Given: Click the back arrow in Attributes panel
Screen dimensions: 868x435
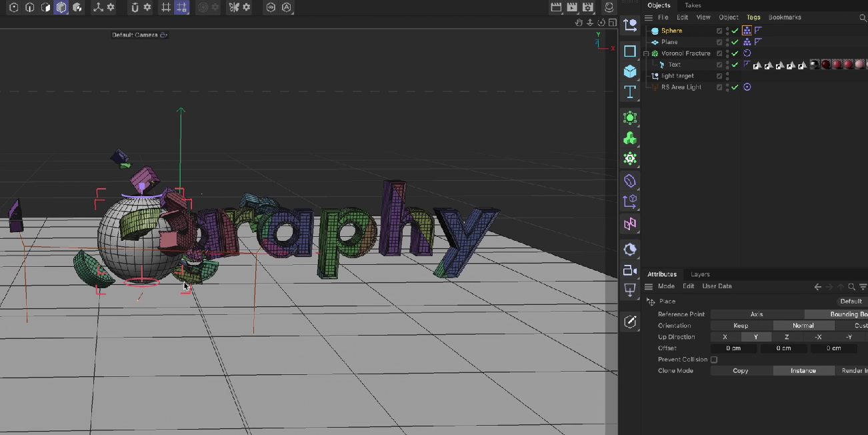Looking at the screenshot, I should point(818,287).
